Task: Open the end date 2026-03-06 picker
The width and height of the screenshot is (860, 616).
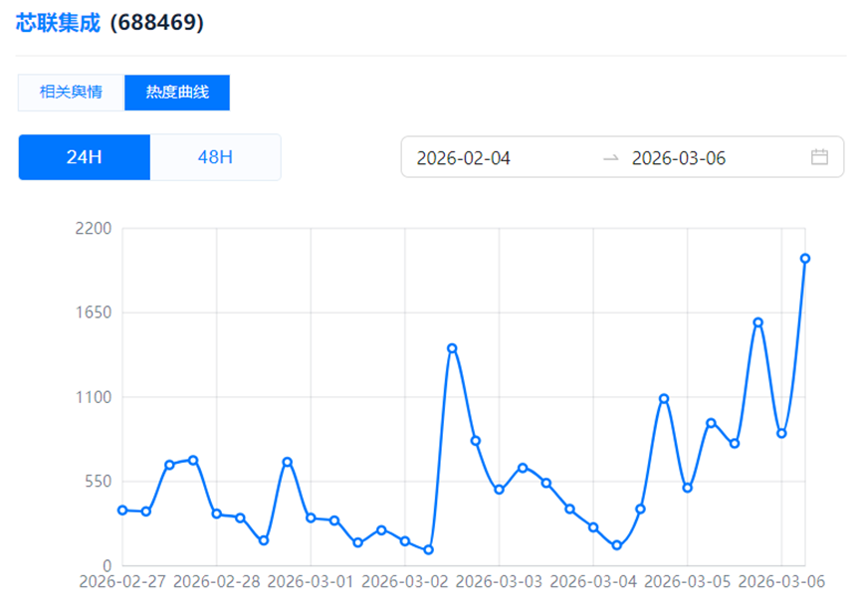Action: click(679, 157)
